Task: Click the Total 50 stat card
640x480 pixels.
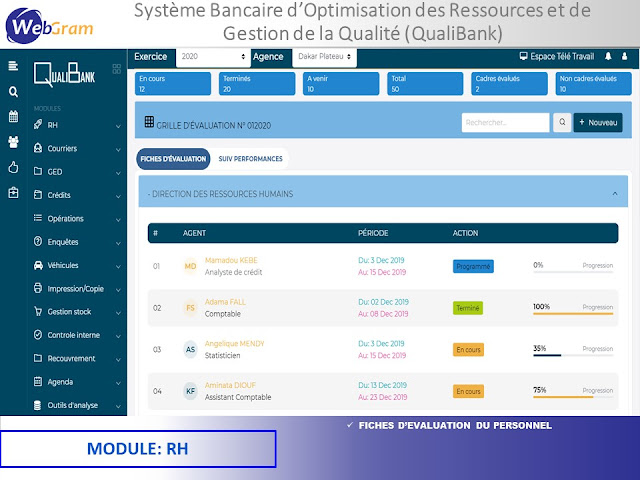Action: 425,83
